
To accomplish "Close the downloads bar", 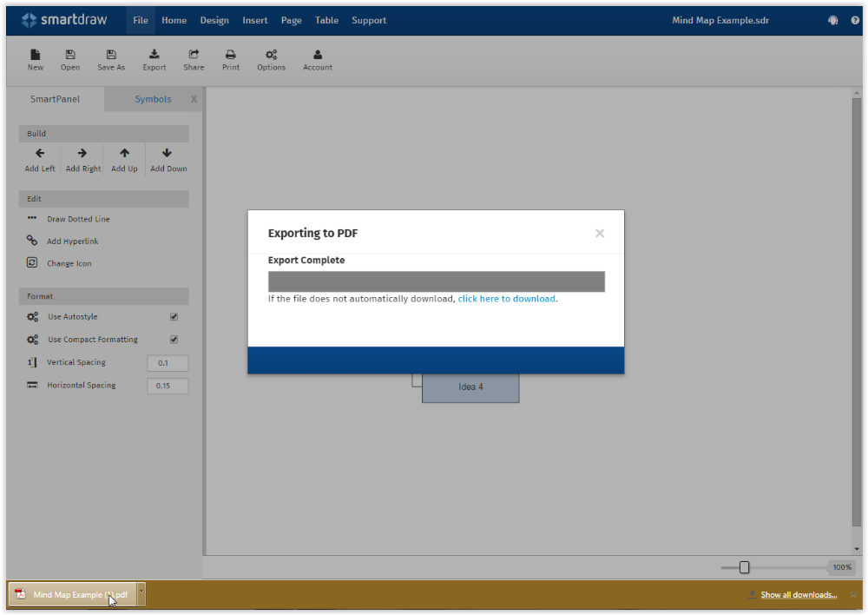I will 853,594.
